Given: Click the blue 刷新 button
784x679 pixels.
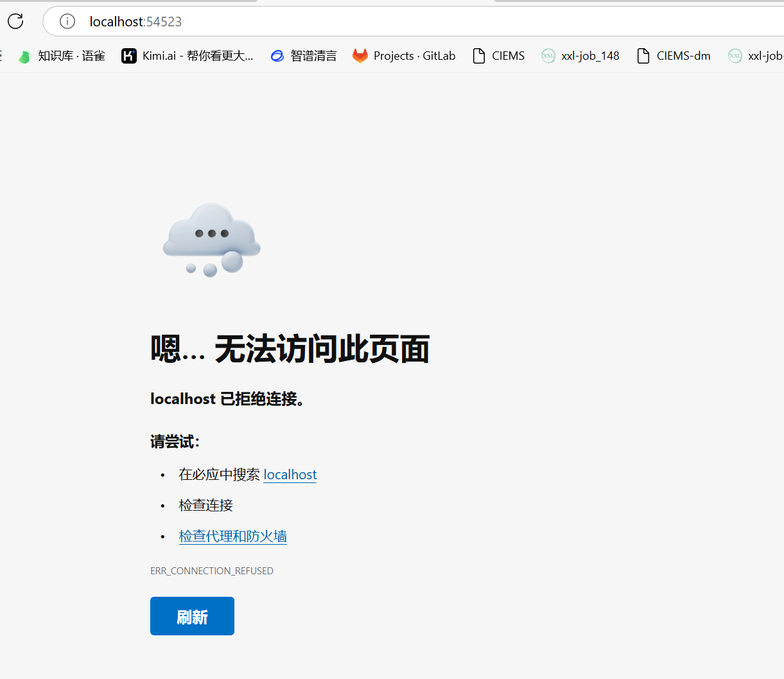Looking at the screenshot, I should (192, 616).
